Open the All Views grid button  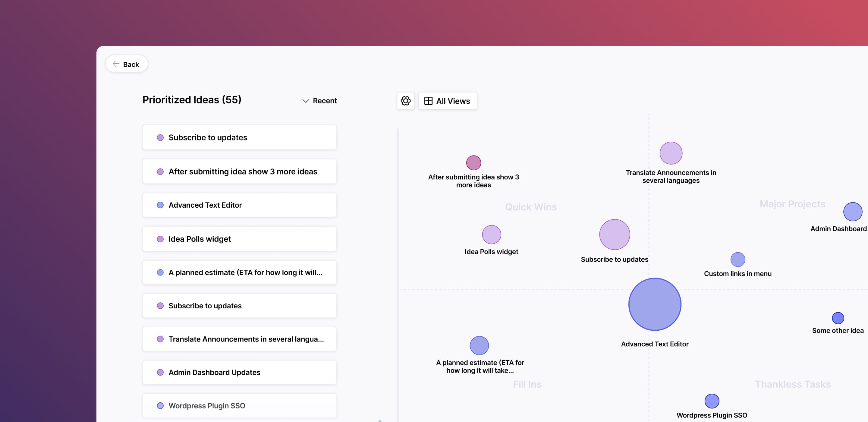(x=448, y=101)
